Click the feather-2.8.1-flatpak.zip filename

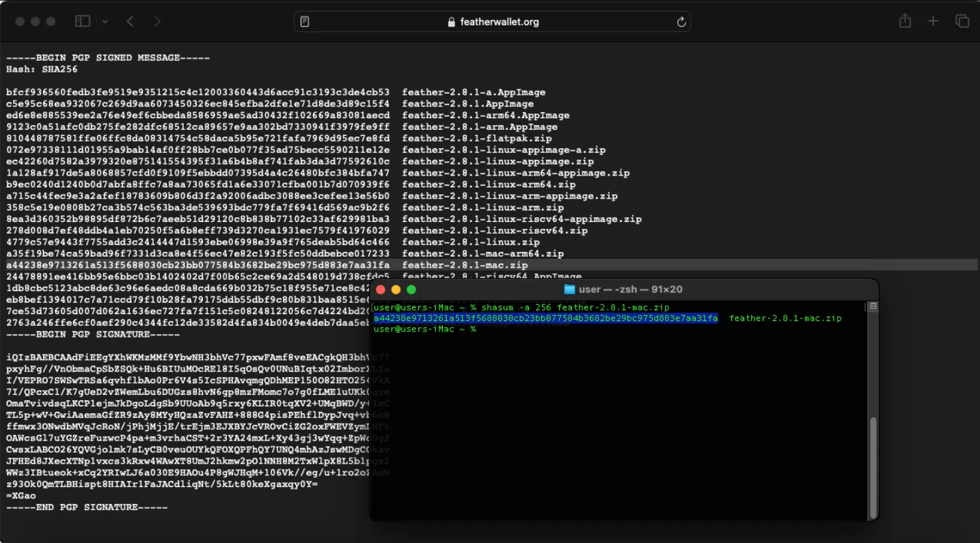point(476,139)
